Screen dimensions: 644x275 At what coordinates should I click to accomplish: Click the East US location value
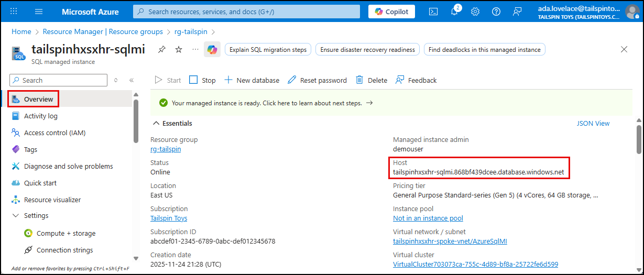pos(161,195)
